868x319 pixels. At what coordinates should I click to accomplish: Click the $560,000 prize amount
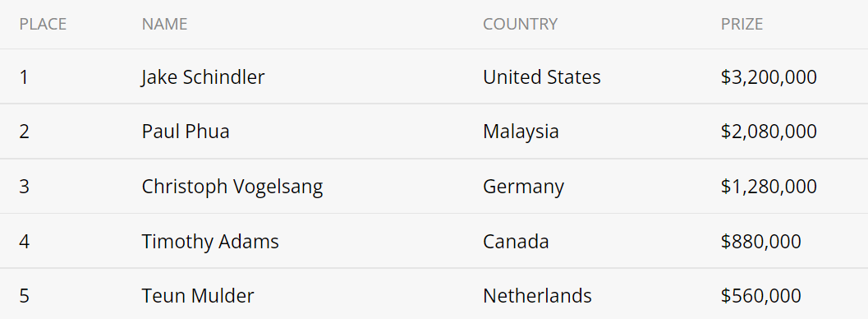click(760, 296)
